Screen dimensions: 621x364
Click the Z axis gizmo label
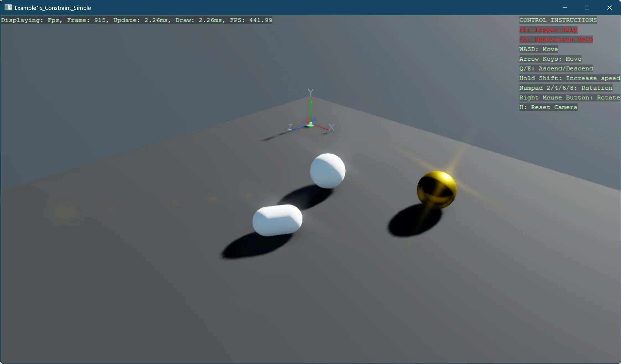coord(290,127)
